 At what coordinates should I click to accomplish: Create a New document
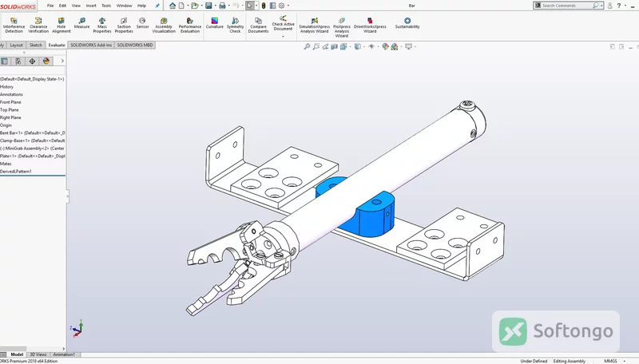click(x=181, y=6)
